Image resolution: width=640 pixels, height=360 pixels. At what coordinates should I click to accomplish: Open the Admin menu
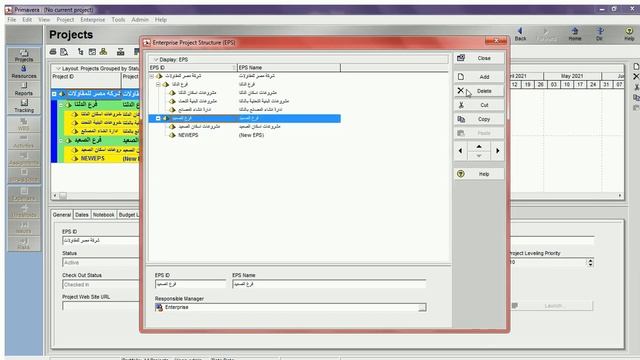point(140,20)
